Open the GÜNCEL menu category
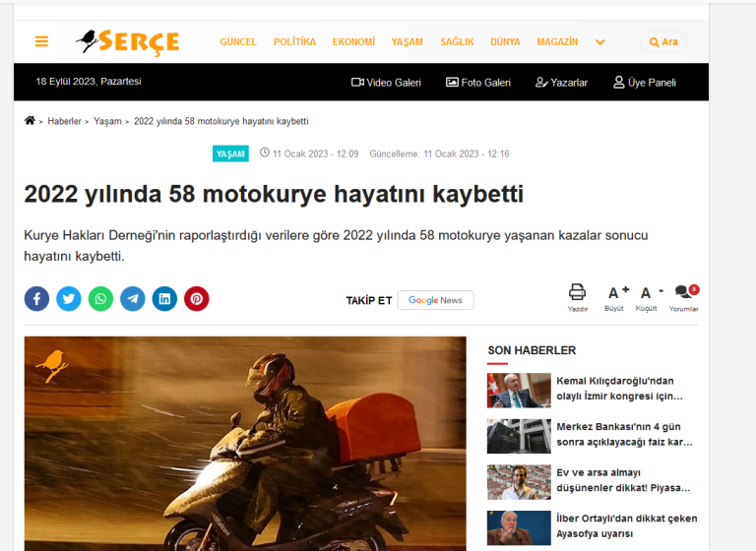 pyautogui.click(x=238, y=42)
